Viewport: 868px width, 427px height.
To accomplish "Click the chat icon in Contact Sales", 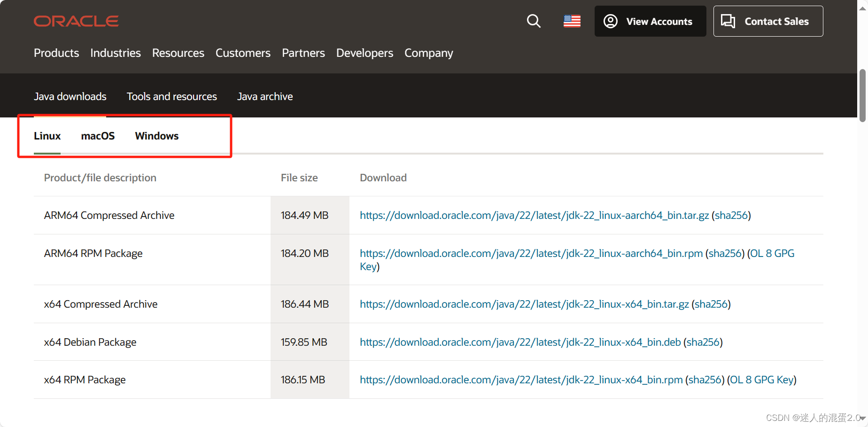I will coord(728,21).
